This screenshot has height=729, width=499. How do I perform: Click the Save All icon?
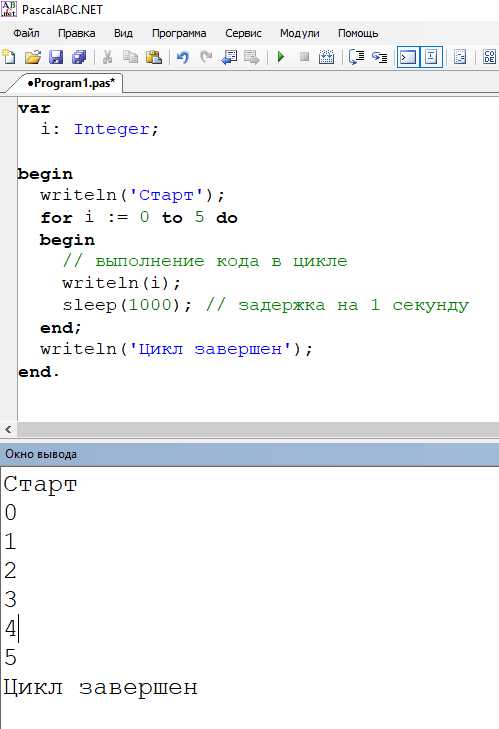(80, 57)
